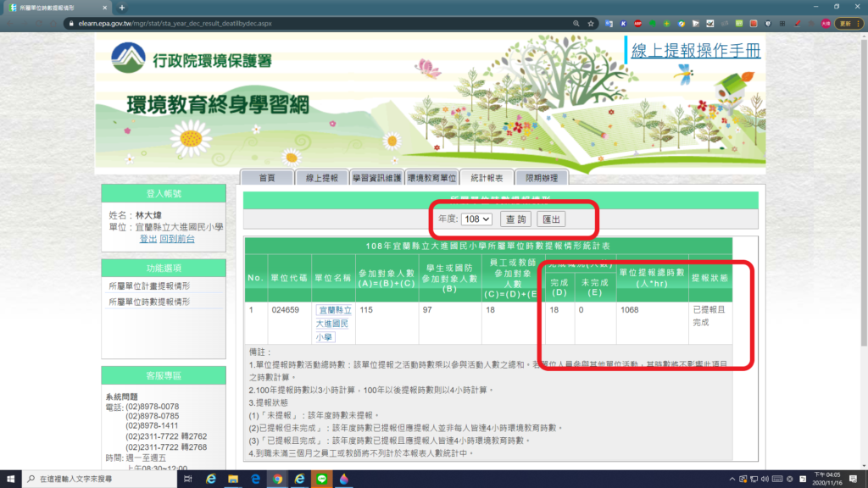
Task: Click the 宜蘭縣立大進國民小學 unit name link
Action: coord(333,323)
